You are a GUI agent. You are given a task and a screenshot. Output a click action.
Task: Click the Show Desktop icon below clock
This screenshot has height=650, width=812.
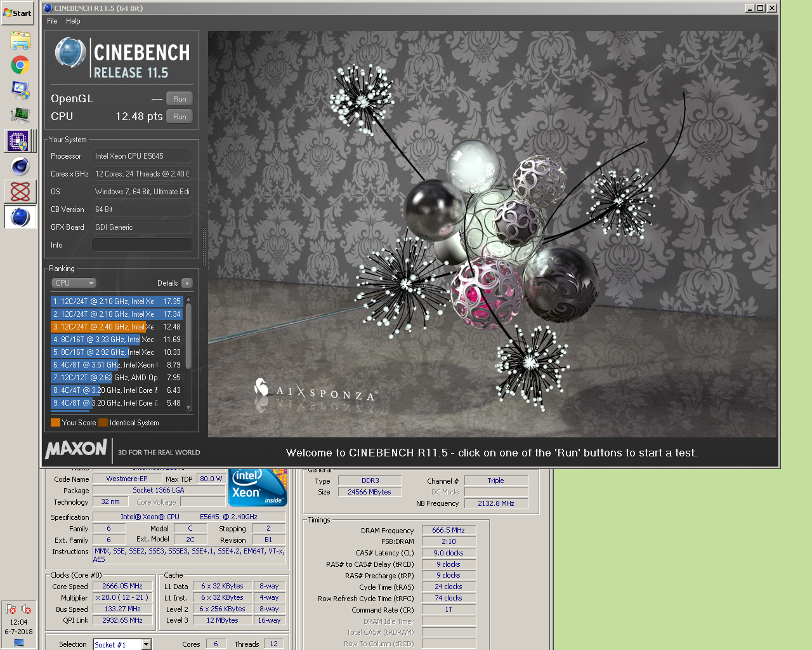[x=19, y=643]
